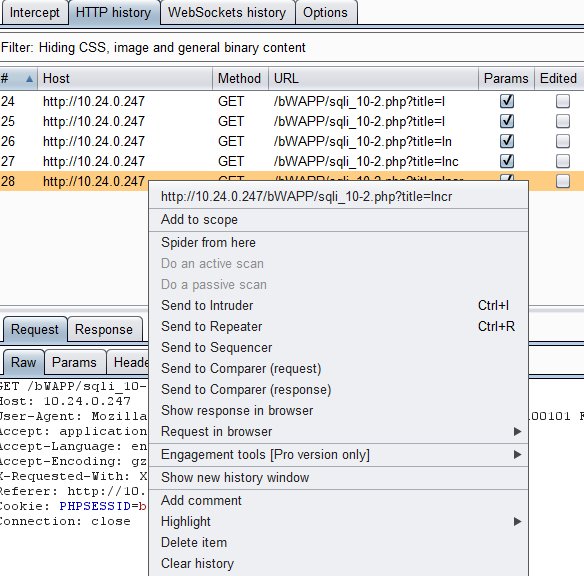
Task: Choose Send to Sequencer
Action: [339, 347]
